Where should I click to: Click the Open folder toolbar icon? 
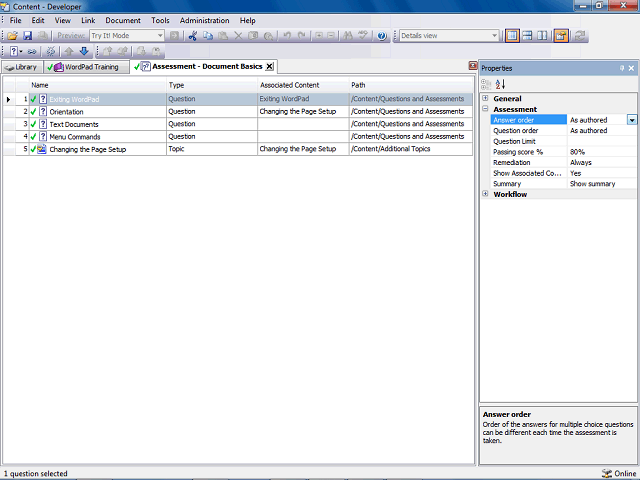(x=12, y=36)
